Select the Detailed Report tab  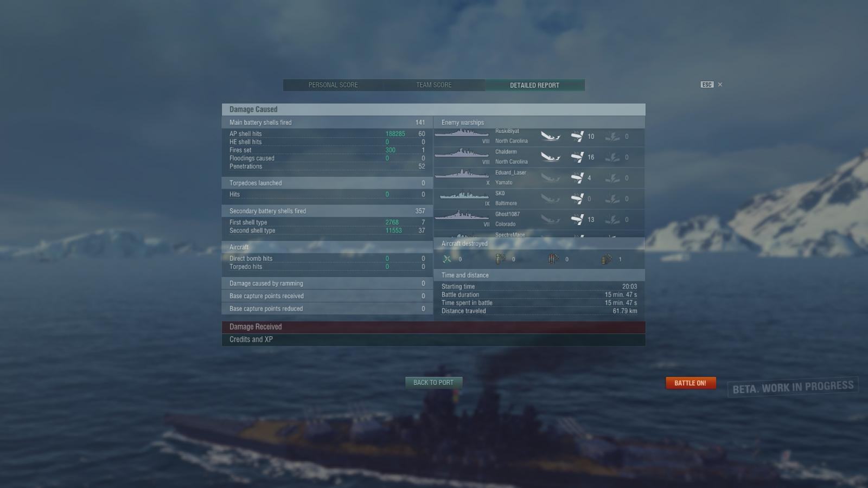[x=534, y=85]
